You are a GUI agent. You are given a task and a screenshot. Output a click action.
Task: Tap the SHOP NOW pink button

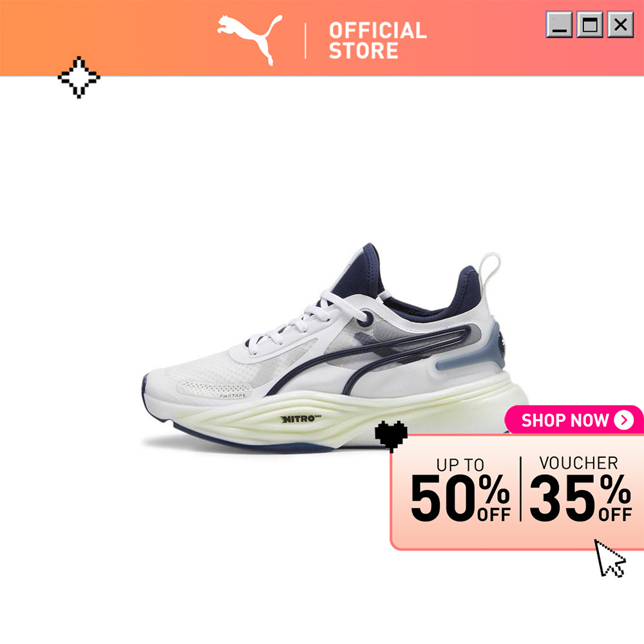click(574, 420)
